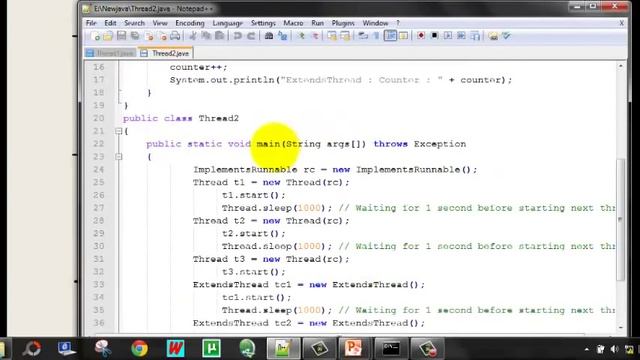Open the Encoding menu
This screenshot has width=640, height=360.
[x=190, y=23]
